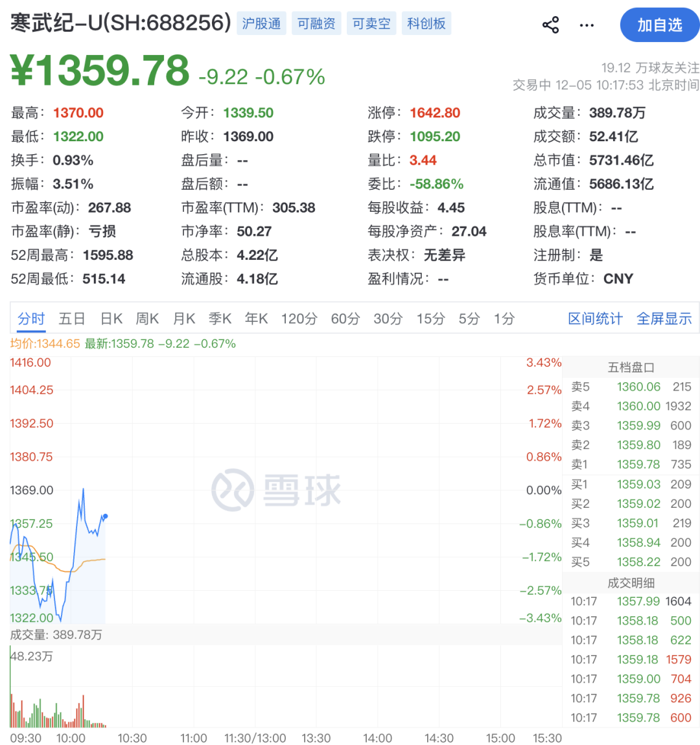Image resolution: width=700 pixels, height=745 pixels.
Task: Open the 周K chart tab
Action: [147, 319]
